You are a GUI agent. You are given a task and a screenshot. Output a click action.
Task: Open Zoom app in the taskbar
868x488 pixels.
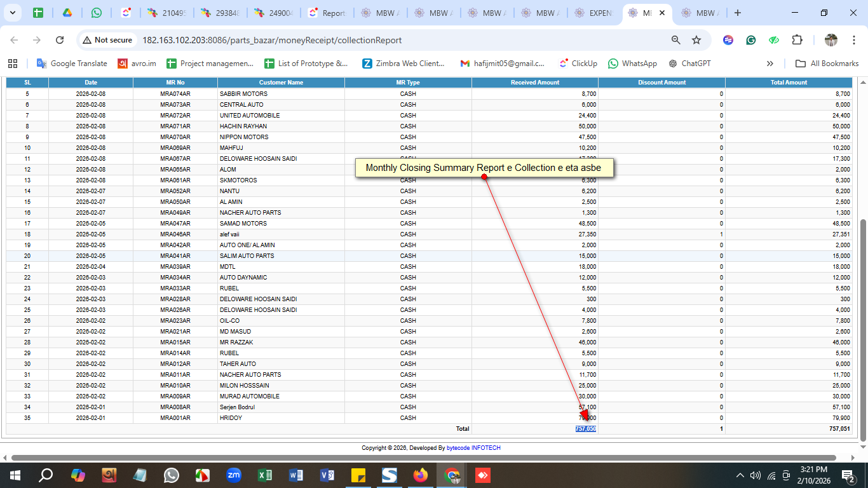[234, 475]
